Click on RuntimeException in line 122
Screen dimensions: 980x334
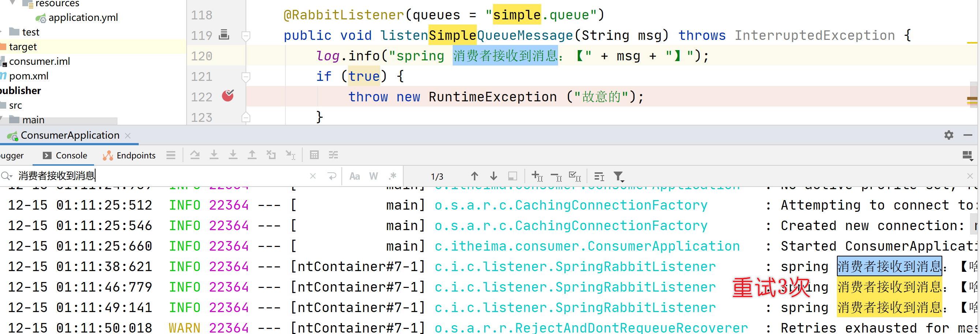point(493,97)
